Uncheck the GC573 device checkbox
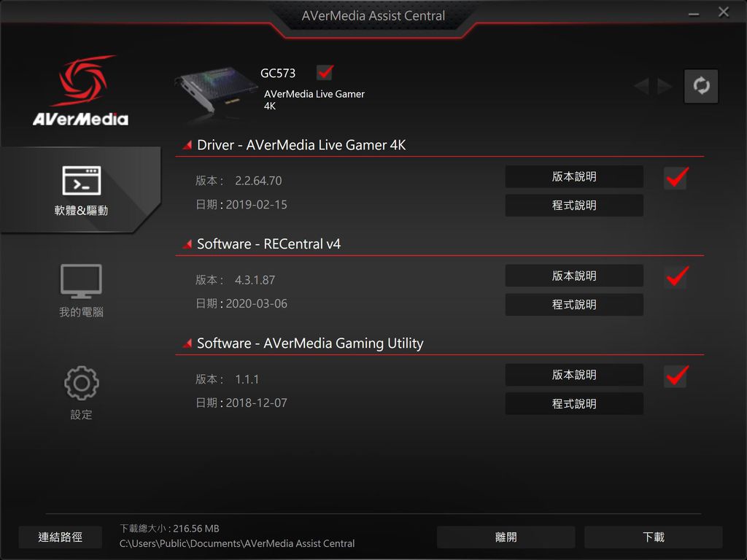Viewport: 747px width, 560px height. 325,72
